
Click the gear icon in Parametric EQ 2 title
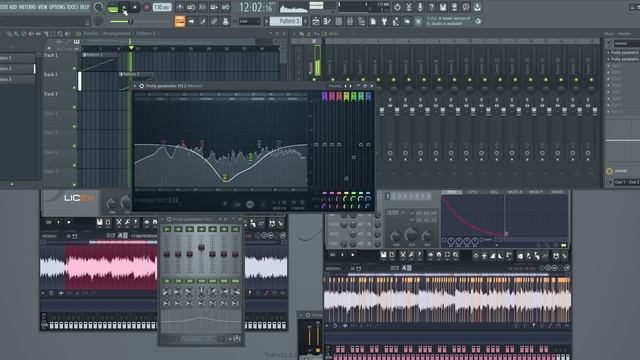coord(141,86)
